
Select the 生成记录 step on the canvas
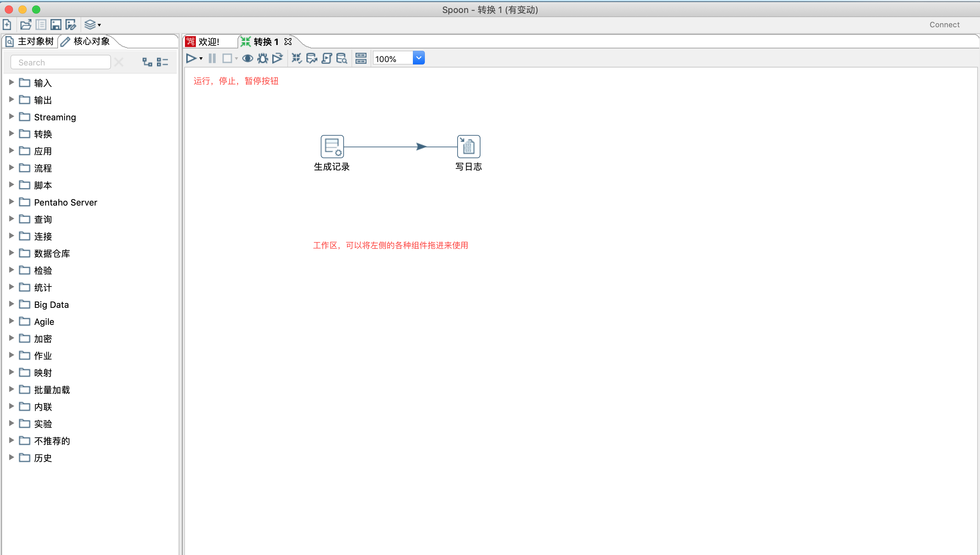point(332,146)
